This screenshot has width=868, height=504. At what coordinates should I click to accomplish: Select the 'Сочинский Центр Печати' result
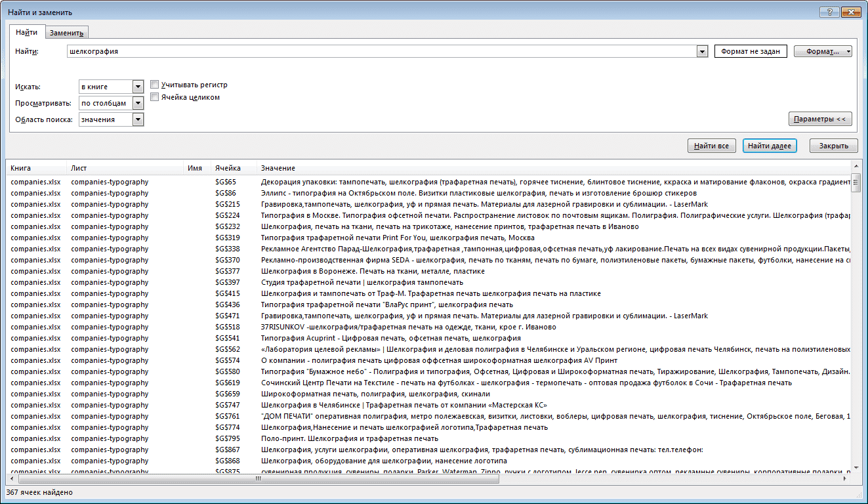[428, 383]
